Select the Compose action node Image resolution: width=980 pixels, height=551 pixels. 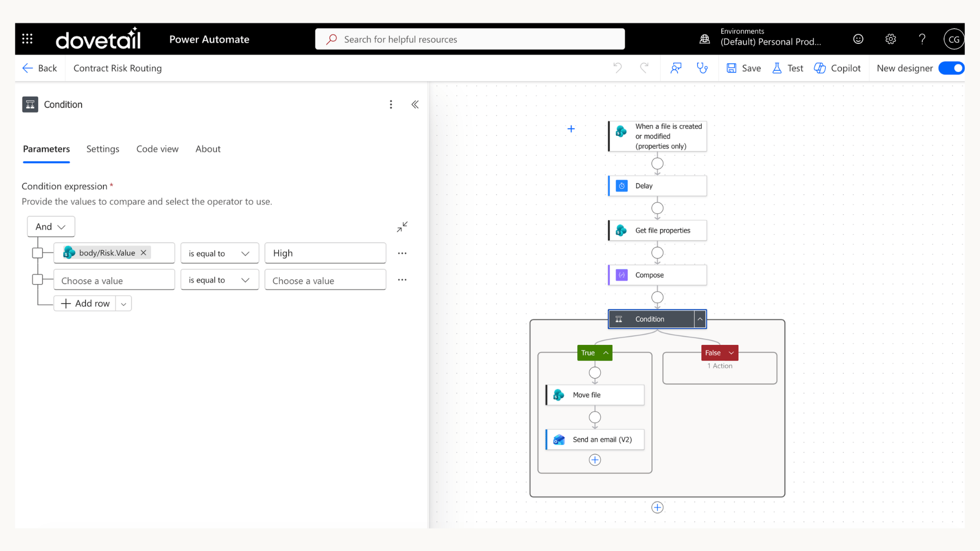[657, 275]
